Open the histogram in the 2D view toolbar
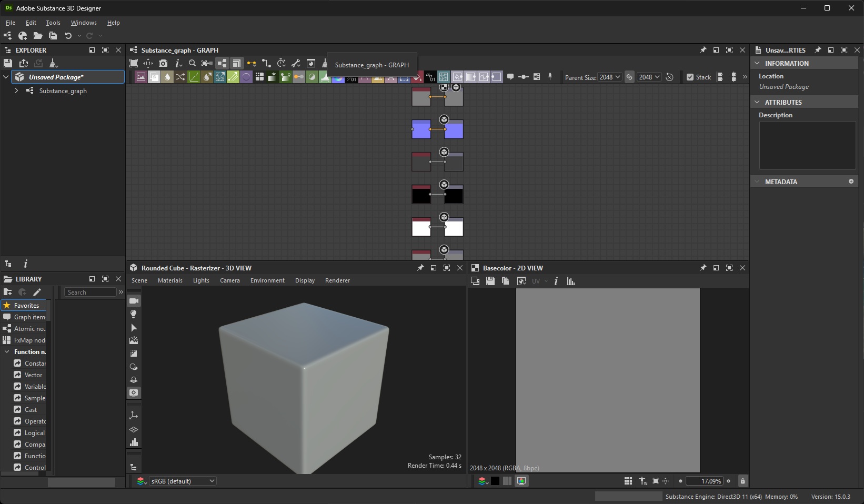The image size is (864, 504). (x=571, y=281)
